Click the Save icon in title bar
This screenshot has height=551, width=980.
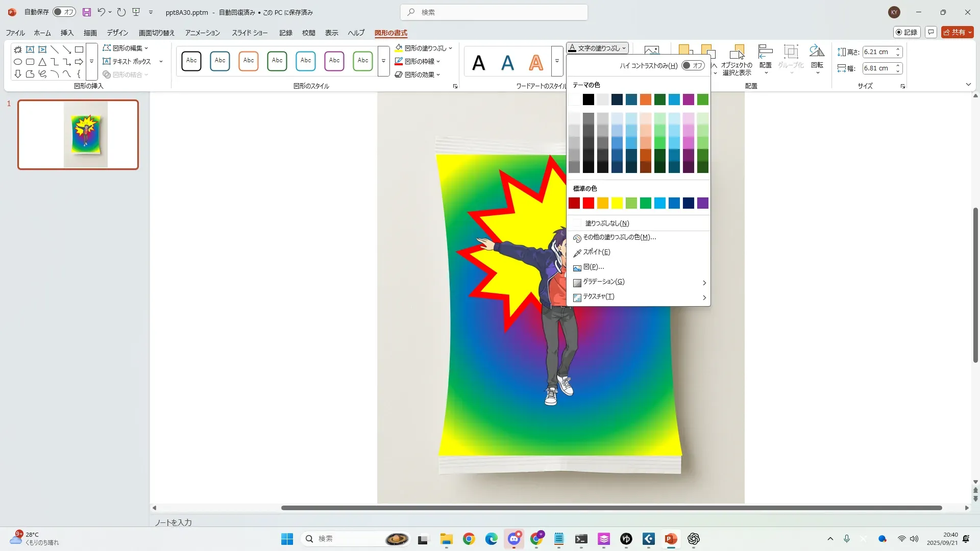87,12
